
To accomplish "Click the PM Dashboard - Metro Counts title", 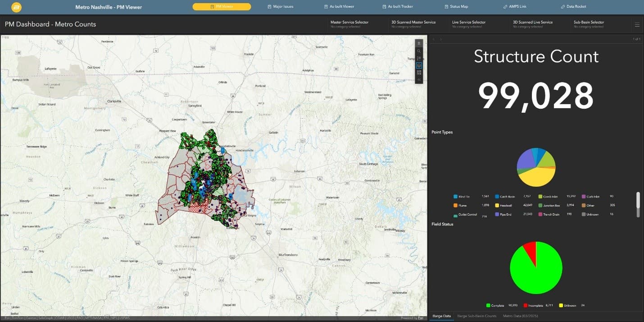I will 50,24.
